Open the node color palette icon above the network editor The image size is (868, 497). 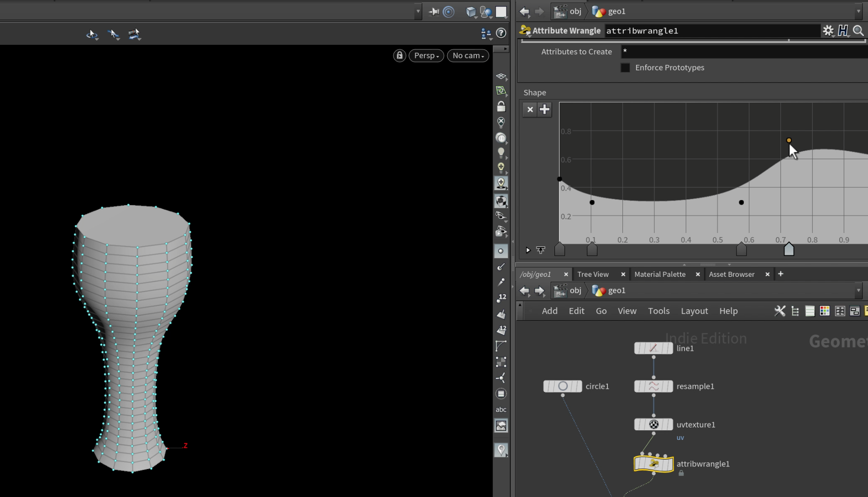pyautogui.click(x=825, y=311)
